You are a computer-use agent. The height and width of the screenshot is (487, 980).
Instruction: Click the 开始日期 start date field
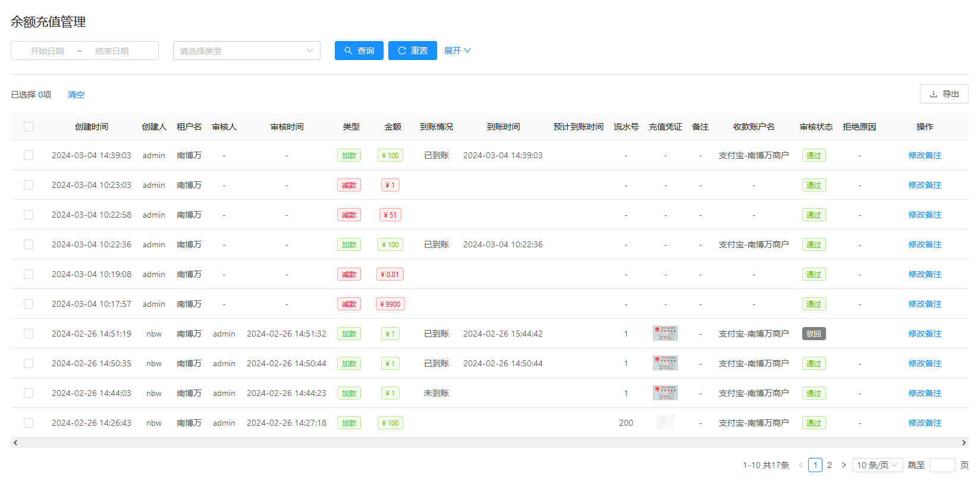coord(48,51)
